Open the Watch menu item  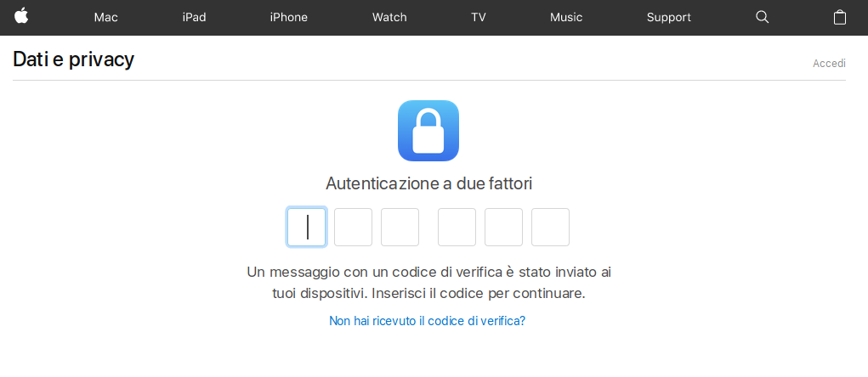pyautogui.click(x=389, y=17)
